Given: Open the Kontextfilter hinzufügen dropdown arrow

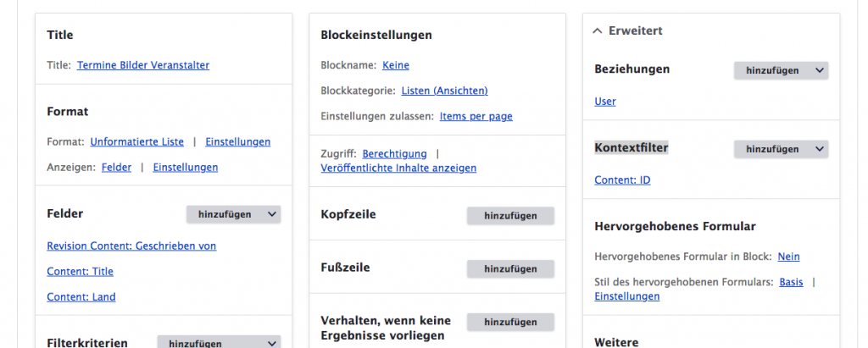Looking at the screenshot, I should tap(820, 149).
